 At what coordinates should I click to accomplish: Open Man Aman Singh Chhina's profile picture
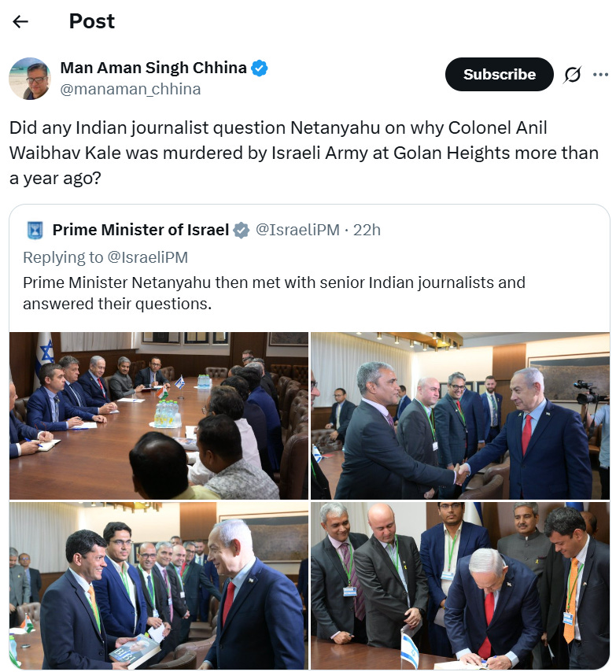30,79
